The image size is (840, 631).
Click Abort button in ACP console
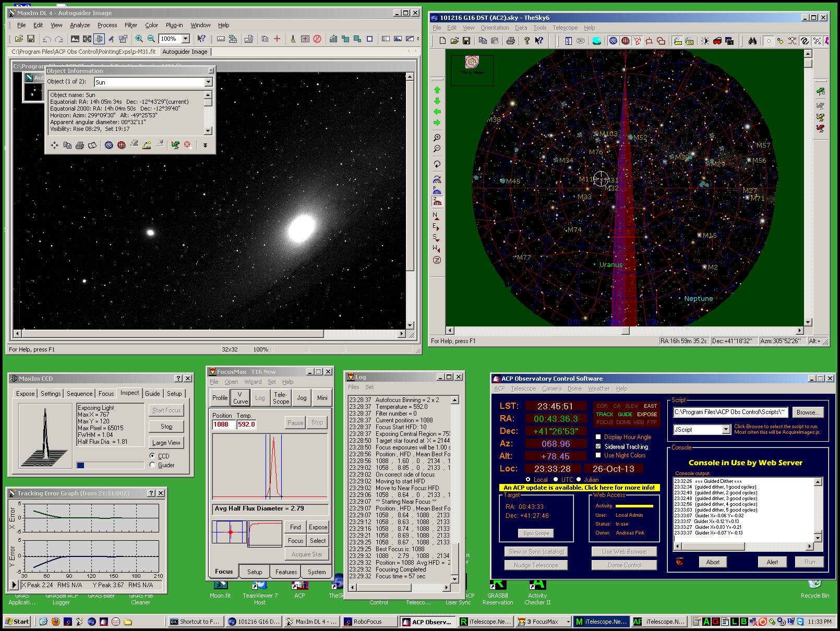[713, 562]
